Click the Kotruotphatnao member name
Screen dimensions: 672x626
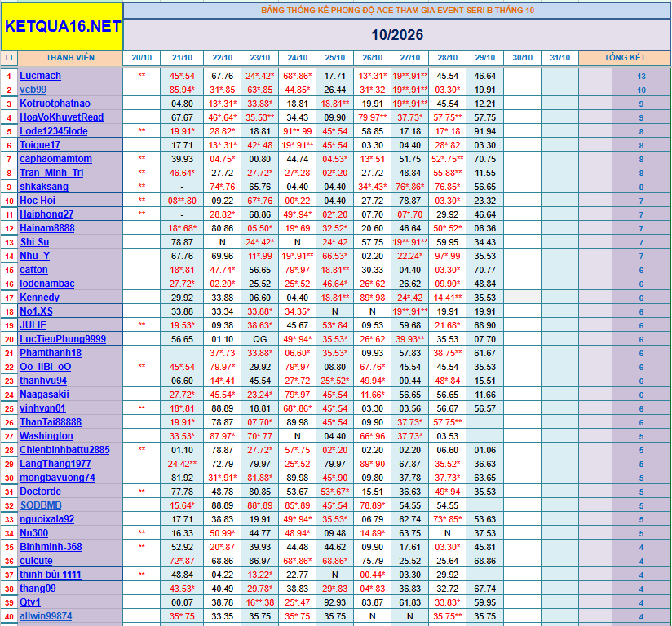[55, 104]
